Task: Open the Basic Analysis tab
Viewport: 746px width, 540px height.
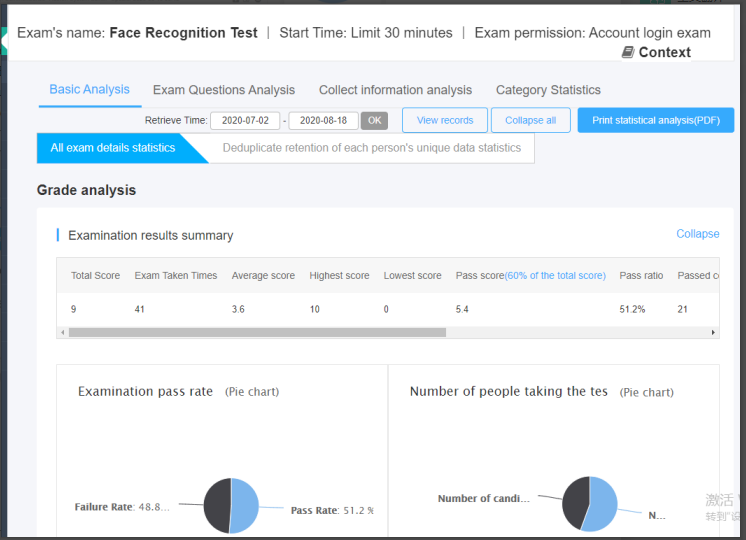Action: point(90,89)
